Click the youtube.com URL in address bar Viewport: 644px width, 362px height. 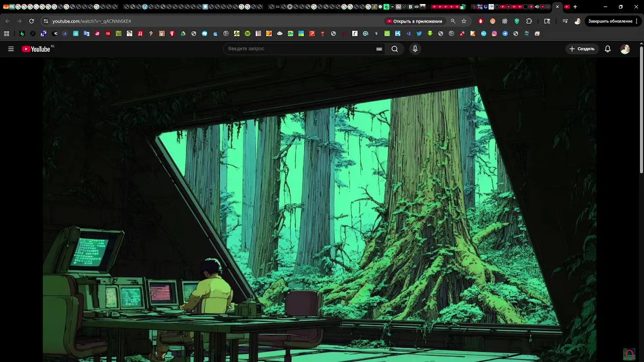(x=92, y=21)
